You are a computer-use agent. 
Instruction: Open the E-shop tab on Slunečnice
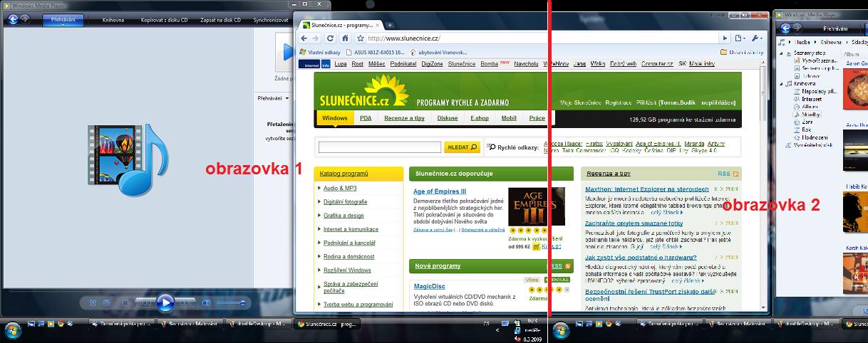point(480,118)
